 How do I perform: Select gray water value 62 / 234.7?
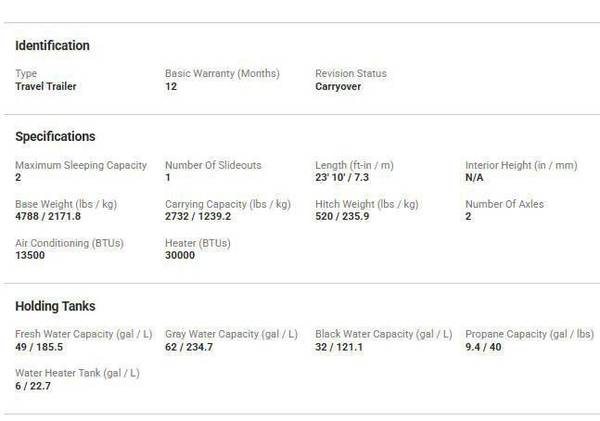click(189, 347)
